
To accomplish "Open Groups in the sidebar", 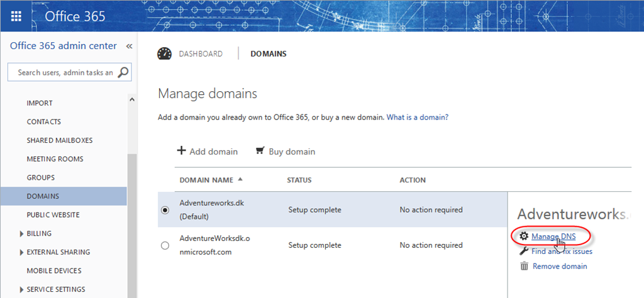I will (41, 178).
